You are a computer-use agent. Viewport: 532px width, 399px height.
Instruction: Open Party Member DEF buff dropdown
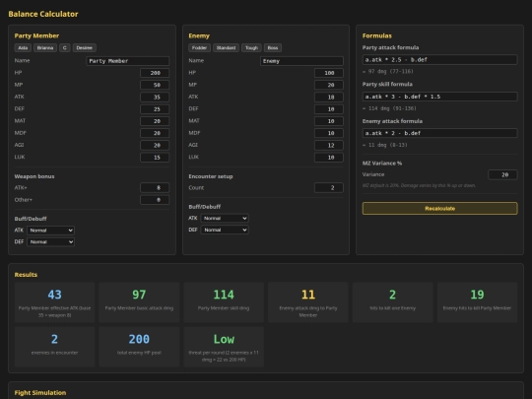pyautogui.click(x=50, y=242)
